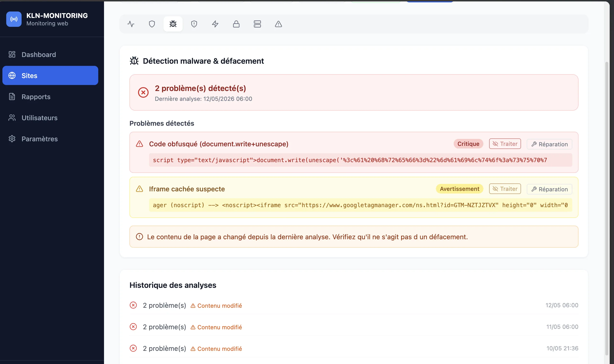Click the bug icon beside Détection malware heading
Screen dimensions: 614x364
click(x=134, y=61)
